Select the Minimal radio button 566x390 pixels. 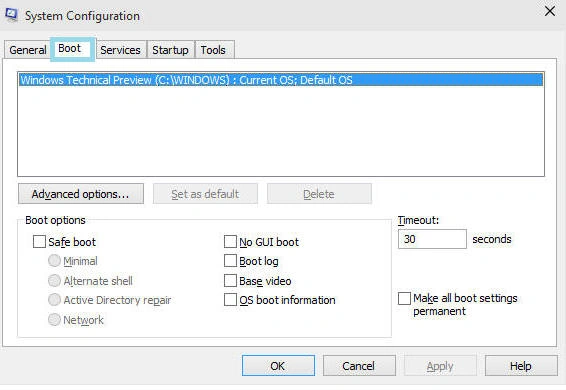point(54,261)
